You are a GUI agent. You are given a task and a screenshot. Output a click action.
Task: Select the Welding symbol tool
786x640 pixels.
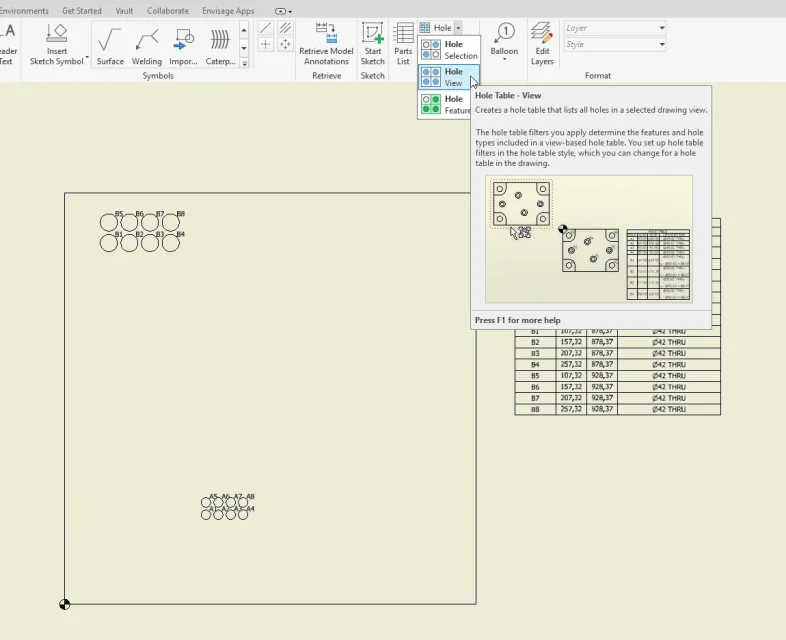click(x=146, y=47)
